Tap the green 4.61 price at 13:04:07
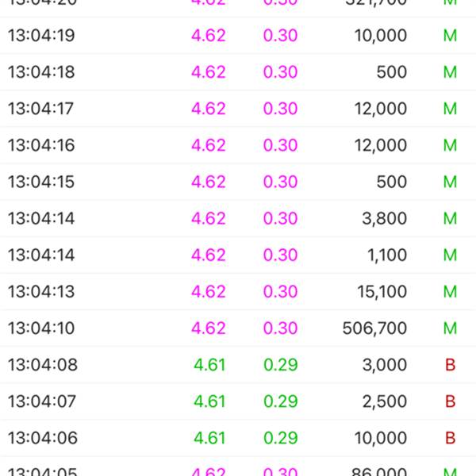Image resolution: width=476 pixels, height=476 pixels. pos(209,401)
